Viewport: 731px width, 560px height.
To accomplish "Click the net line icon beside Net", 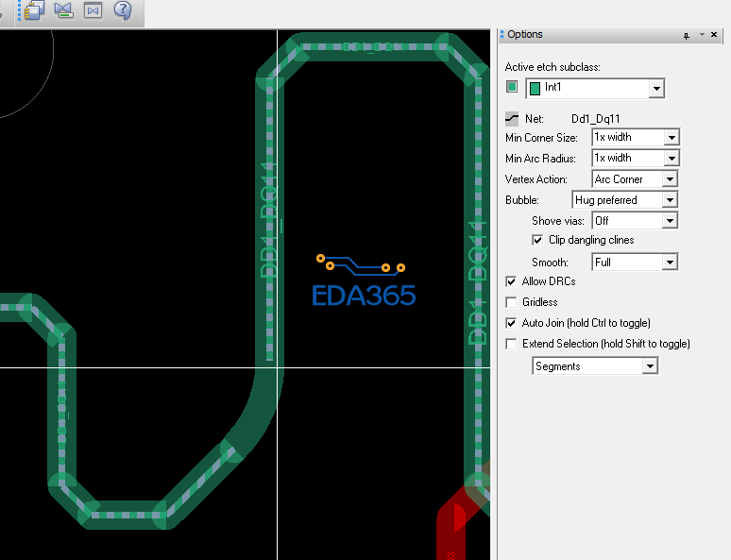I will coord(512,119).
